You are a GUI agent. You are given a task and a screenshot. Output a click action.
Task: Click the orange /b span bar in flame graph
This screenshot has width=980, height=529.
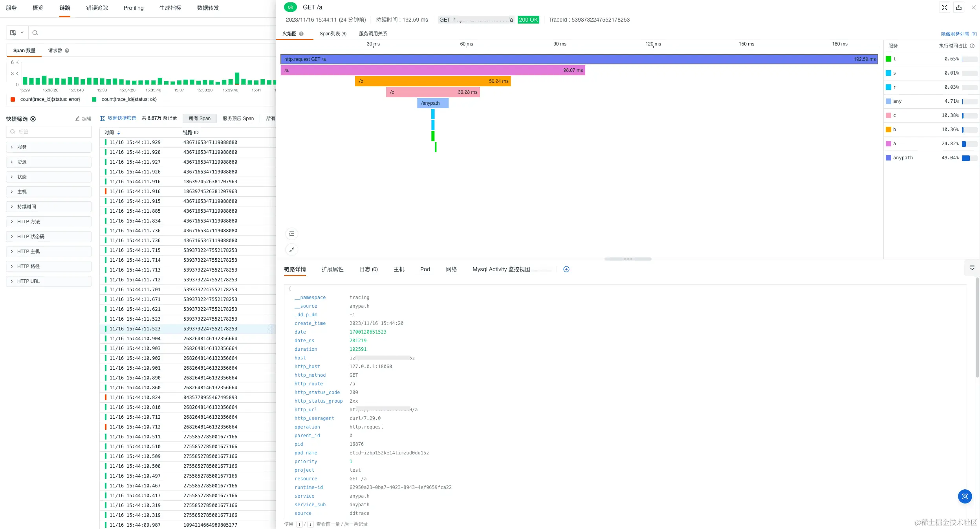click(432, 81)
